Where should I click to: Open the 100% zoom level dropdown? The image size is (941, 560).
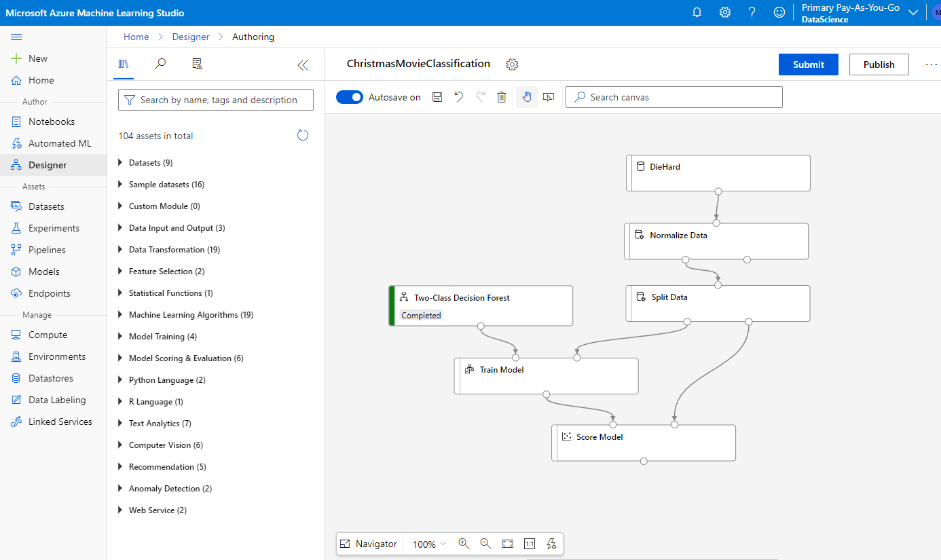(x=429, y=544)
